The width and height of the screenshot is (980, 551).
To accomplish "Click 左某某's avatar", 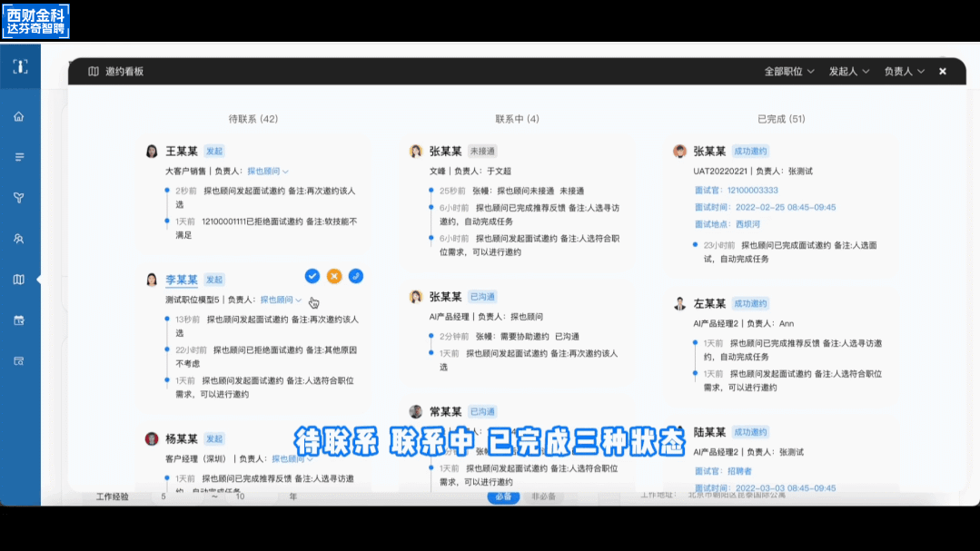I will [x=680, y=303].
